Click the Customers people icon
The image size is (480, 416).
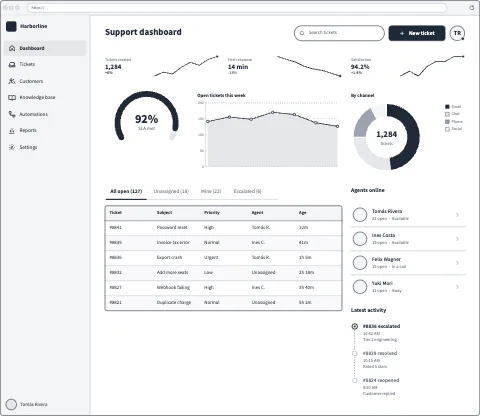coord(12,81)
